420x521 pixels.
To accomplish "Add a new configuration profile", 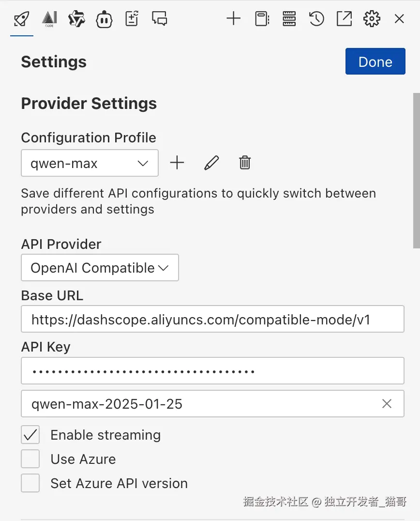I will pos(178,163).
